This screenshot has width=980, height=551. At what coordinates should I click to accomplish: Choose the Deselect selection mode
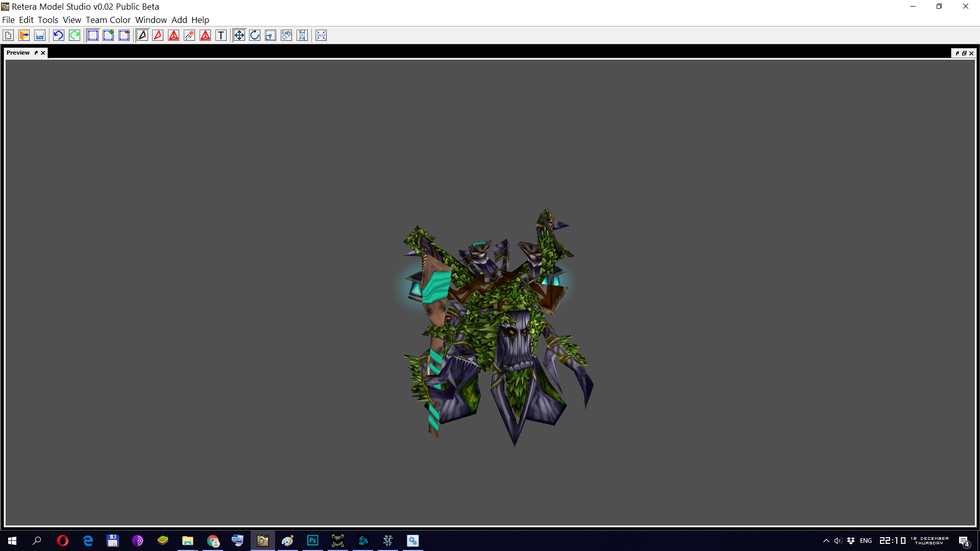pyautogui.click(x=125, y=35)
